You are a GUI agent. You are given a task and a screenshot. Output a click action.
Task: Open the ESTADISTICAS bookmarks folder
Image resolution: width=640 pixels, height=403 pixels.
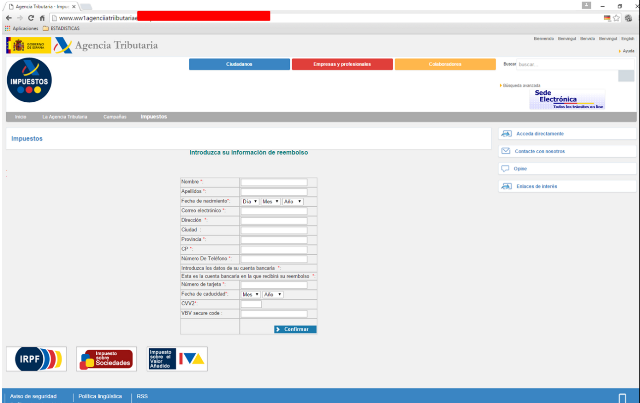(x=61, y=28)
